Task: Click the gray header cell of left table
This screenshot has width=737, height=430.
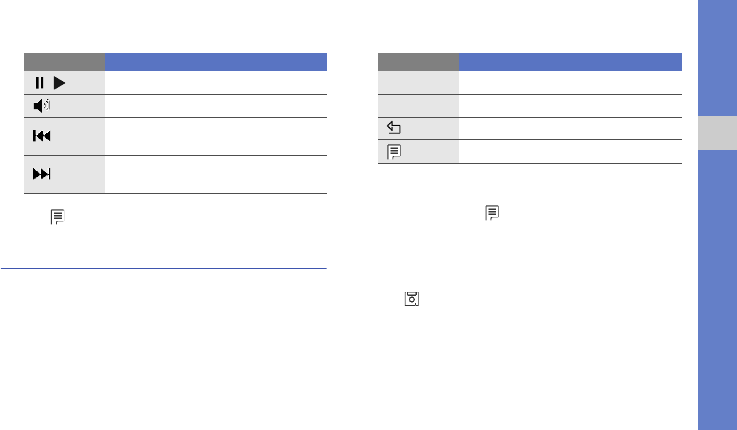Action: click(x=65, y=61)
